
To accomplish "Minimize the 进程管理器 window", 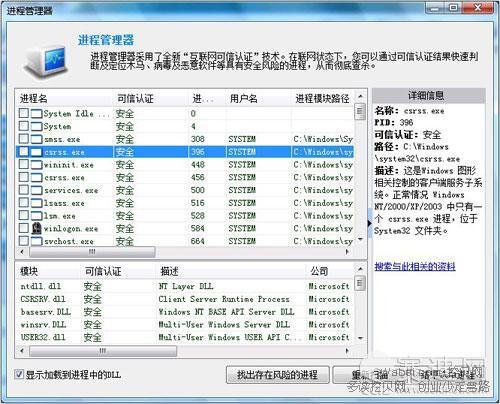I will pos(436,8).
